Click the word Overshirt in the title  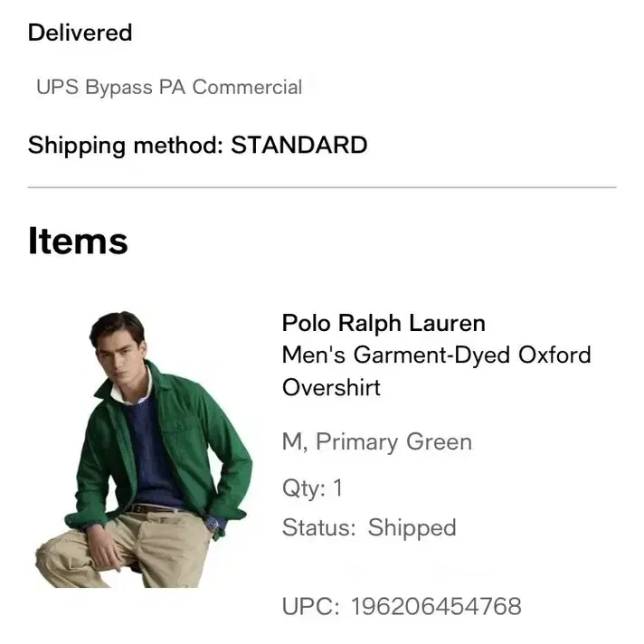331,387
